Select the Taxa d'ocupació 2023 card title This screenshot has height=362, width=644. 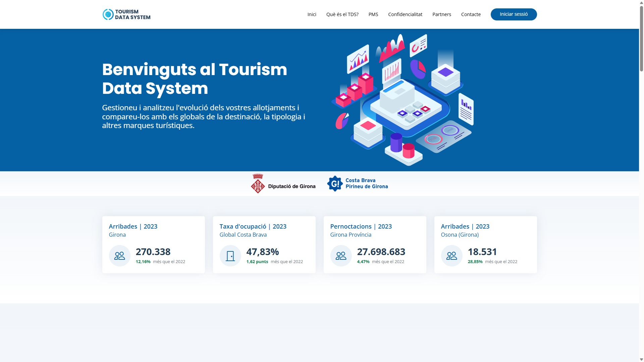(x=253, y=227)
